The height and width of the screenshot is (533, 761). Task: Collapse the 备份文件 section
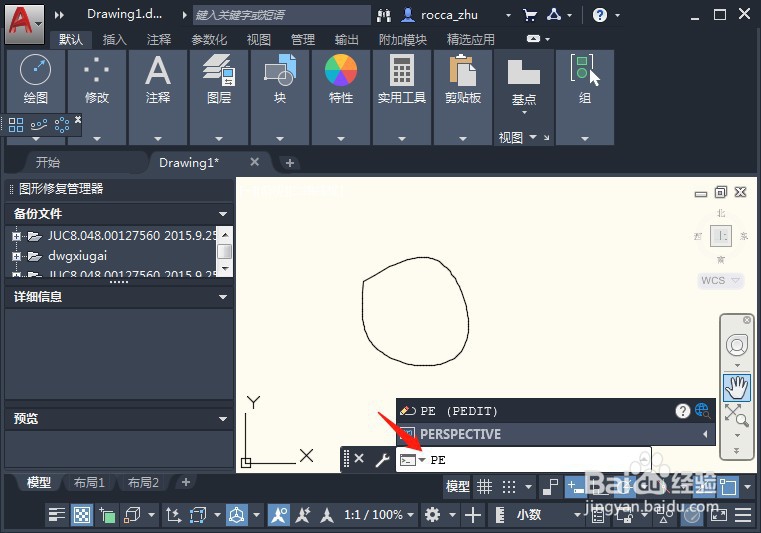[223, 214]
